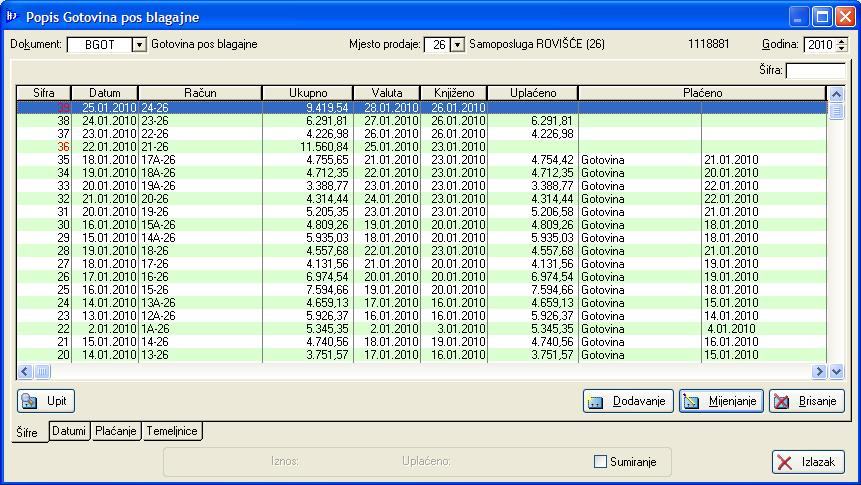
Task: Enable the Sumiranje checkbox
Action: pyautogui.click(x=601, y=462)
